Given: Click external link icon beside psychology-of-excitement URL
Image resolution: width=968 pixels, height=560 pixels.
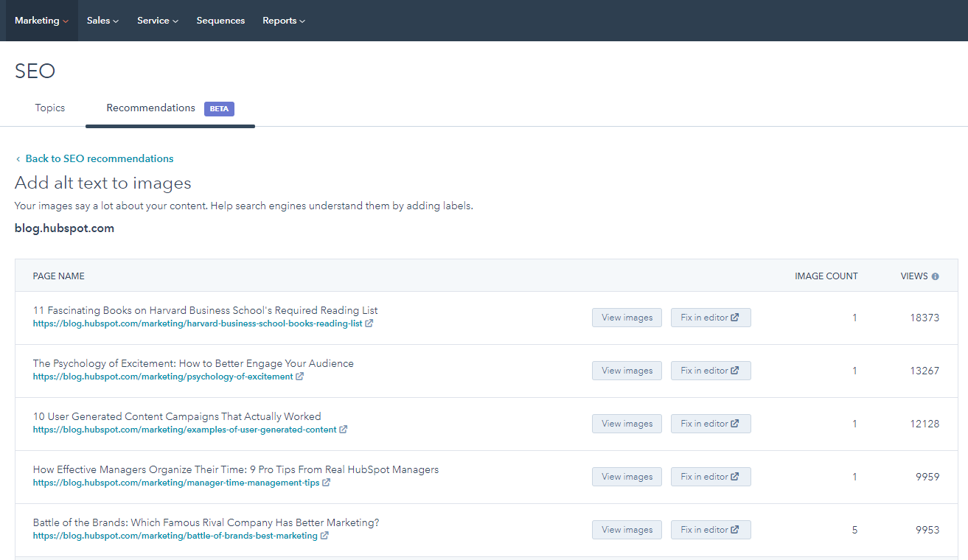Looking at the screenshot, I should (299, 377).
